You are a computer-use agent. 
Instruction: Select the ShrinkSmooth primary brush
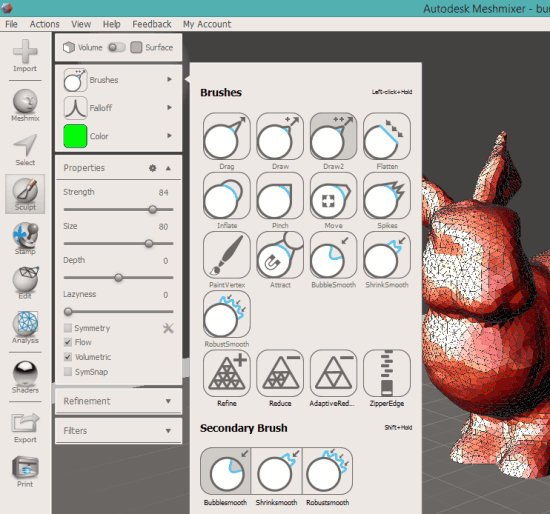coord(387,255)
